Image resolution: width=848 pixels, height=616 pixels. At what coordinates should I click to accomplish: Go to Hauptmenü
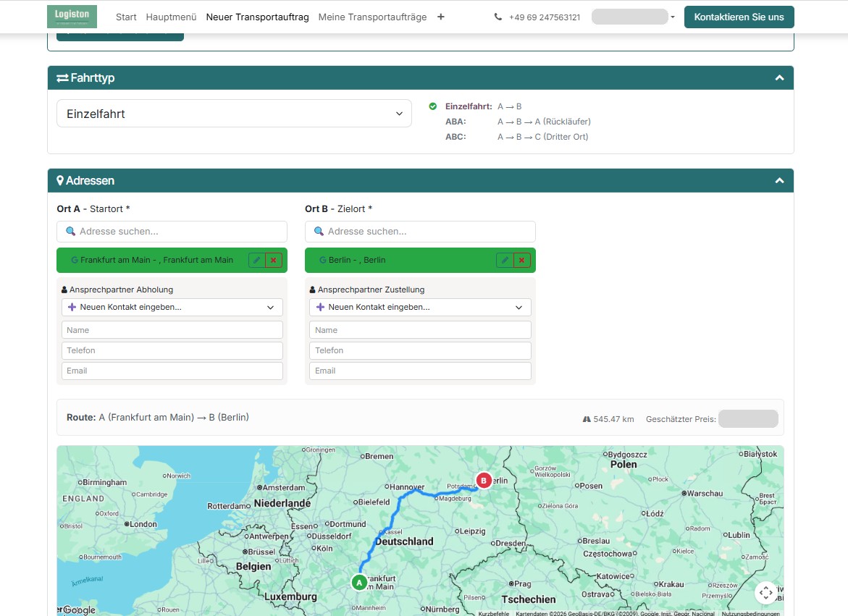[171, 17]
